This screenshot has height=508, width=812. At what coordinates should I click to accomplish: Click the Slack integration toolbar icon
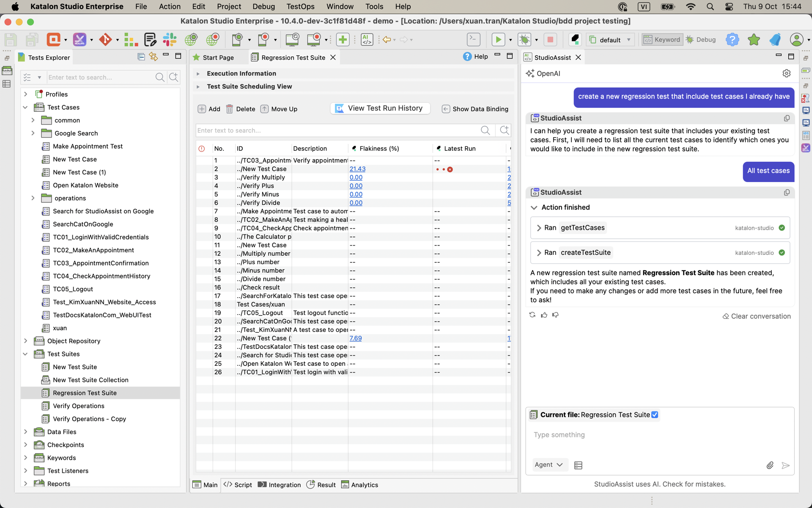[x=170, y=39]
